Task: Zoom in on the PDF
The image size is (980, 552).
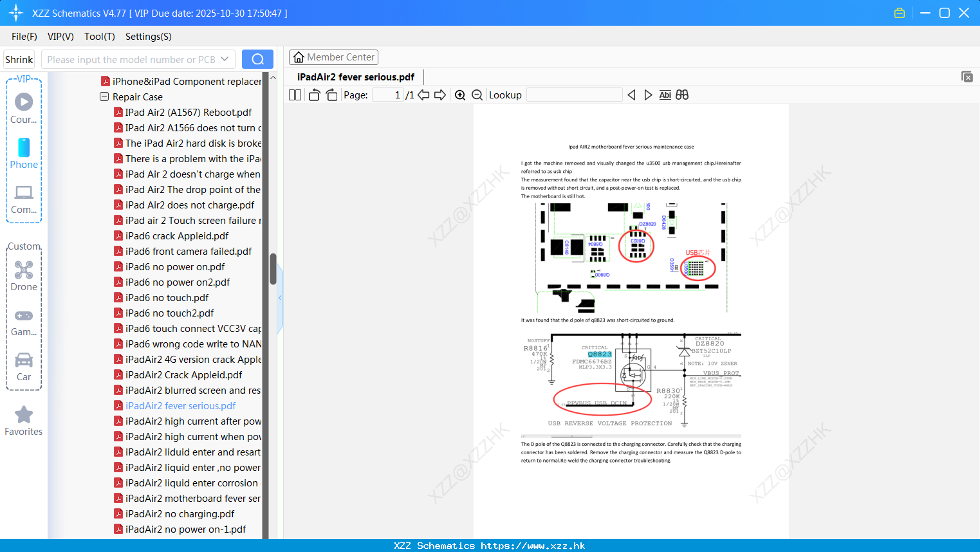Action: click(460, 95)
